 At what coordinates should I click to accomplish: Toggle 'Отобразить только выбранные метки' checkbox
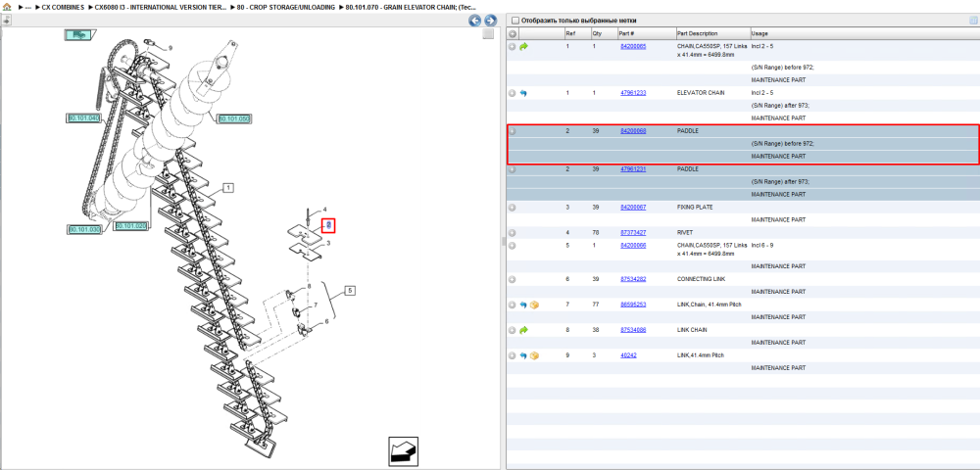tap(515, 21)
